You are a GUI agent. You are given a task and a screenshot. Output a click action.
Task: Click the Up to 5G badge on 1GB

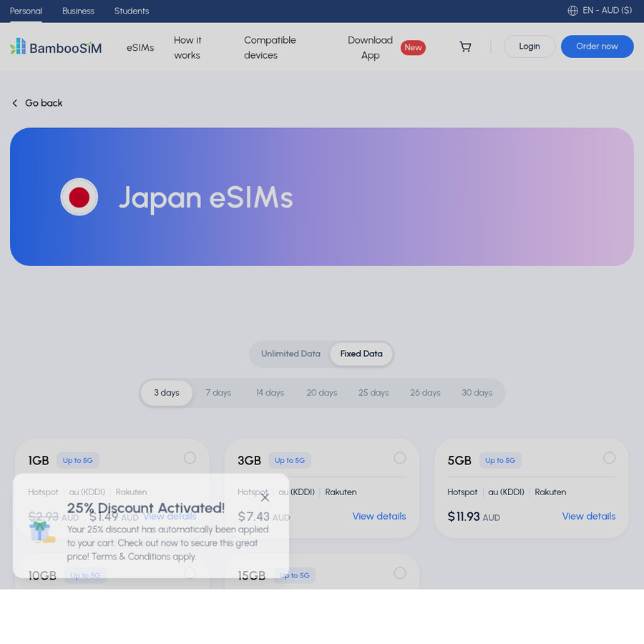[x=77, y=460]
